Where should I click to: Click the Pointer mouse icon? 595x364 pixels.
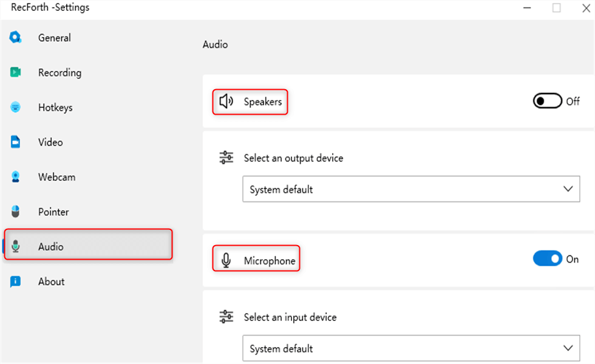pyautogui.click(x=15, y=212)
